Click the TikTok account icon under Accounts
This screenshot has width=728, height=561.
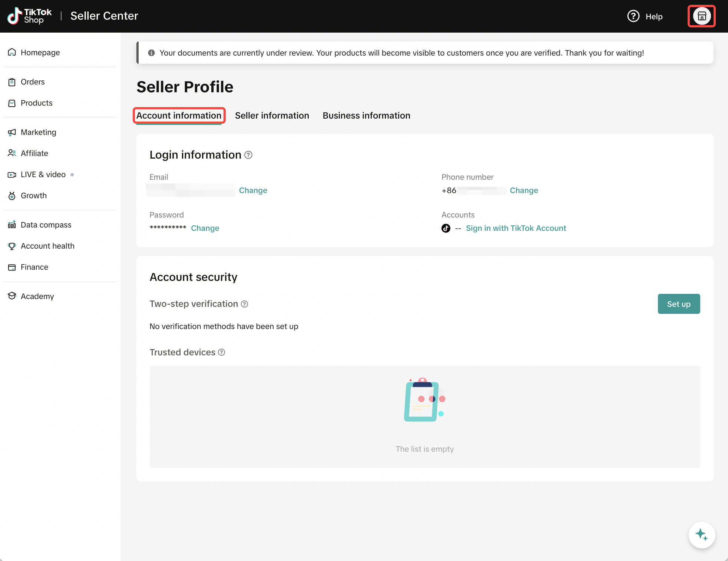pyautogui.click(x=446, y=228)
